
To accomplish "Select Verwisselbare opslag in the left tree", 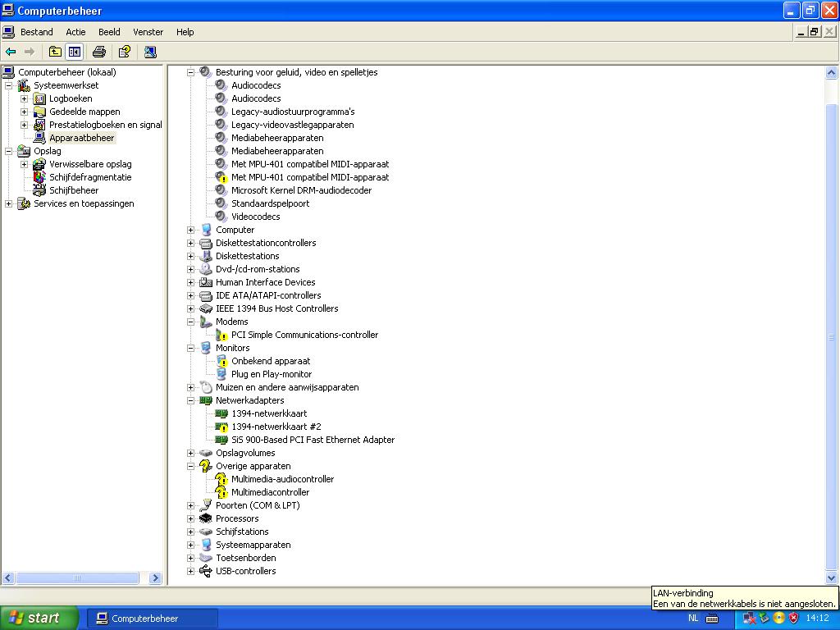I will tap(90, 164).
